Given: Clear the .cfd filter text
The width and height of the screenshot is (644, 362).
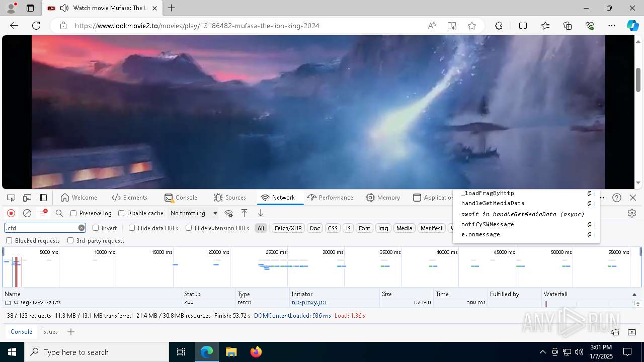Looking at the screenshot, I should pyautogui.click(x=82, y=228).
